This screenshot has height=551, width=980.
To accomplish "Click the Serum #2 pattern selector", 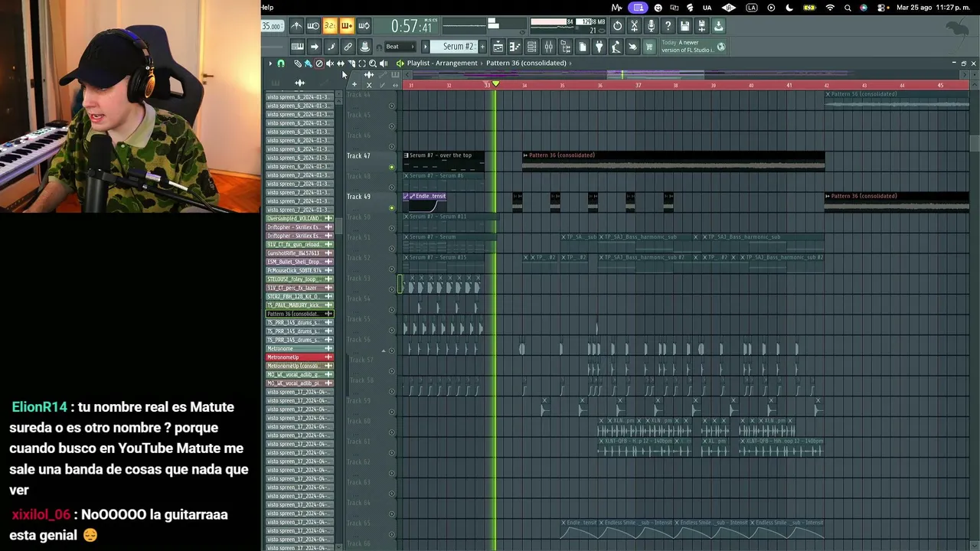I will (x=458, y=47).
